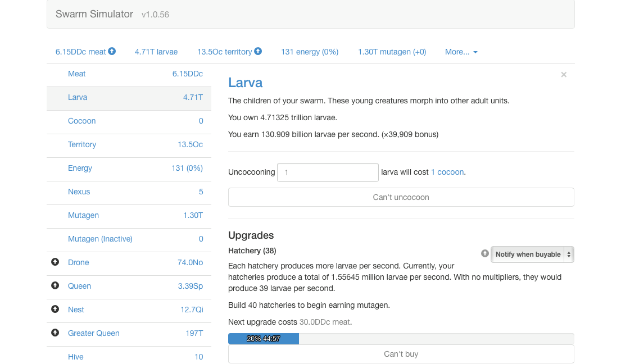Select the Larva row in unit list
This screenshot has width=621, height=364.
click(129, 98)
